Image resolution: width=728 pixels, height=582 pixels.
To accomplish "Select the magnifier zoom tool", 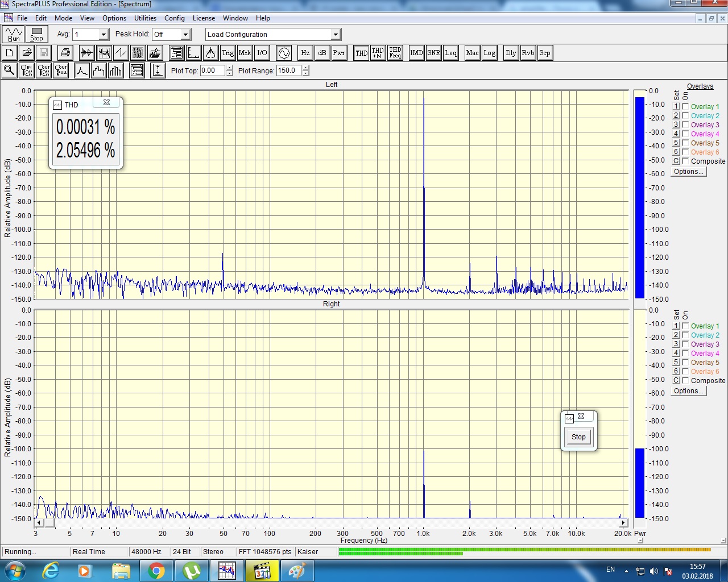I will click(9, 70).
